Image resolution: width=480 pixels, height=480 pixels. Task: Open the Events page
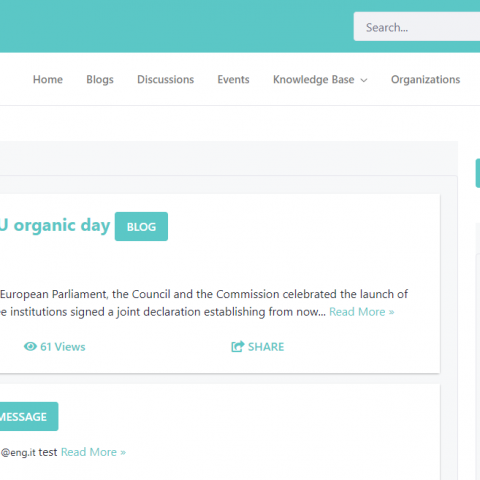pos(233,80)
